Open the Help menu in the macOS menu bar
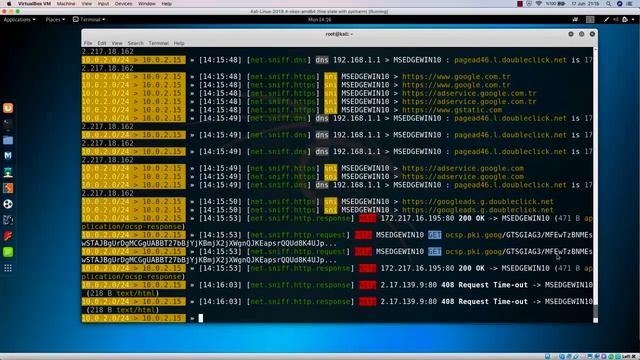640x360 pixels. click(167, 4)
